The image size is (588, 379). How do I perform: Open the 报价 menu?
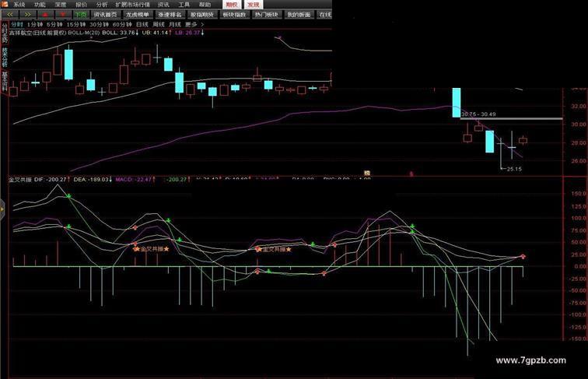coord(81,5)
